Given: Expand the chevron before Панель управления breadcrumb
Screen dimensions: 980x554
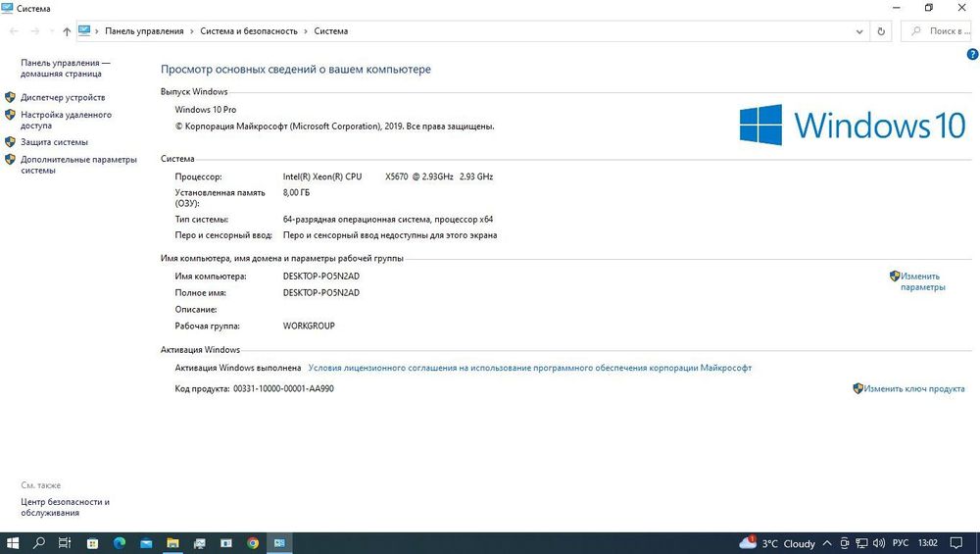Looking at the screenshot, I should [x=97, y=31].
